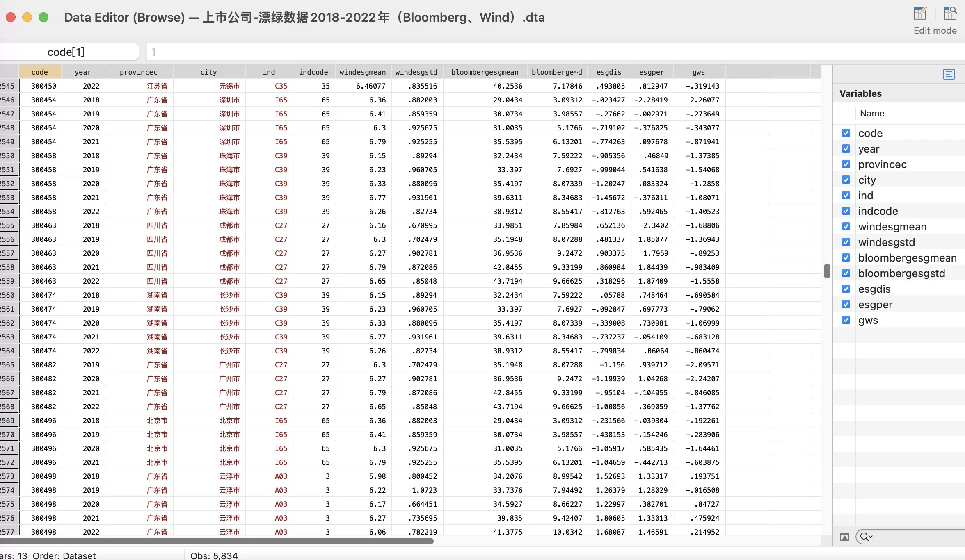
Task: Switch to Edit mode table icon
Action: pos(920,14)
